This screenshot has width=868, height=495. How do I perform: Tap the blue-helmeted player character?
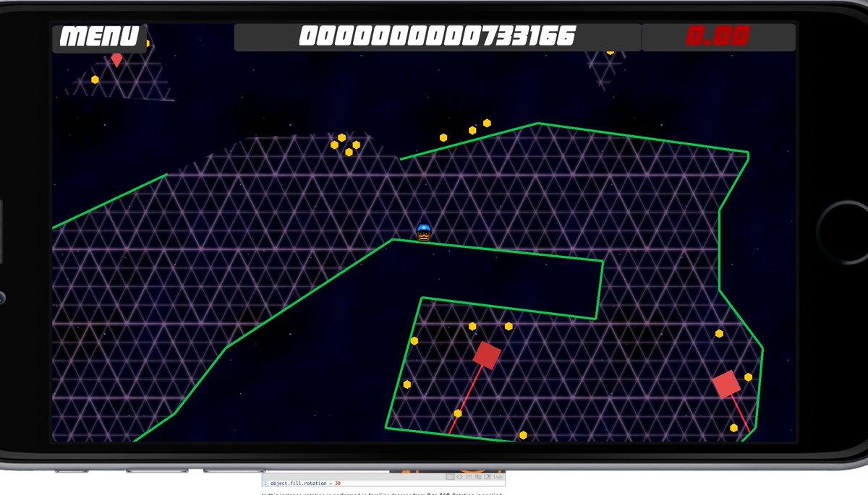click(424, 232)
